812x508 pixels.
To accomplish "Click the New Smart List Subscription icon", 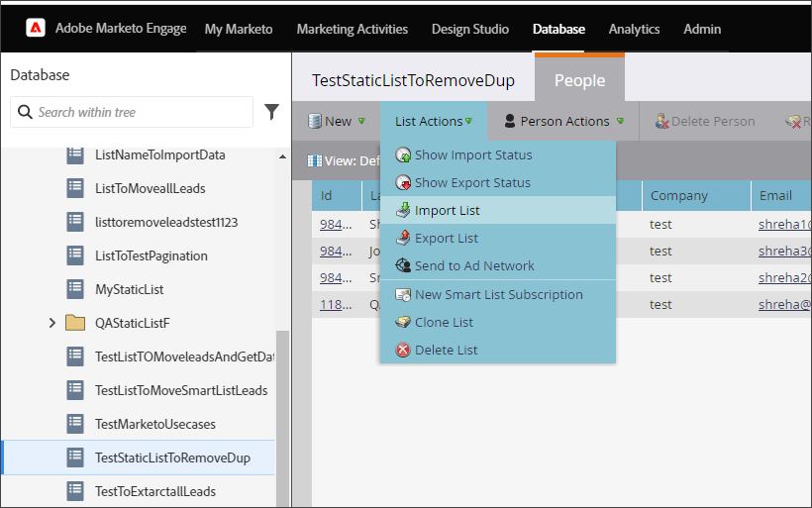I will (x=403, y=295).
